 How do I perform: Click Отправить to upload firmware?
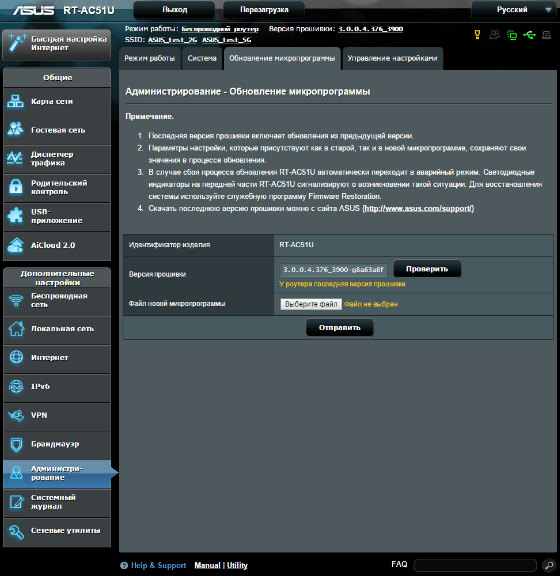[340, 328]
